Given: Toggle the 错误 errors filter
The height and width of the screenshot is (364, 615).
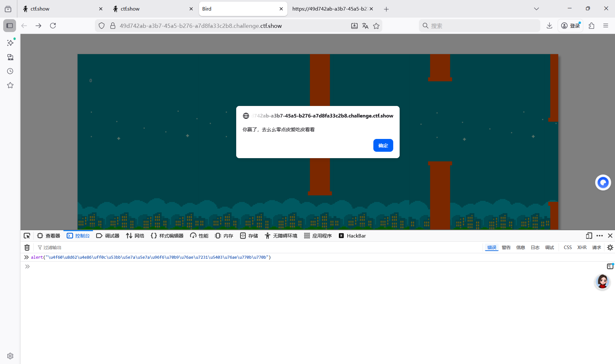Looking at the screenshot, I should pyautogui.click(x=492, y=247).
